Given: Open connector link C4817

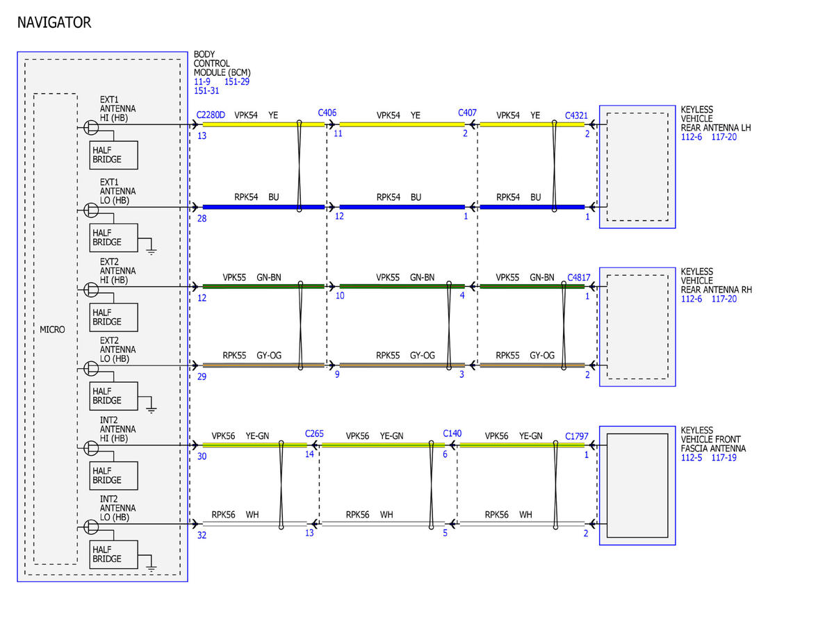Looking at the screenshot, I should pos(579,277).
